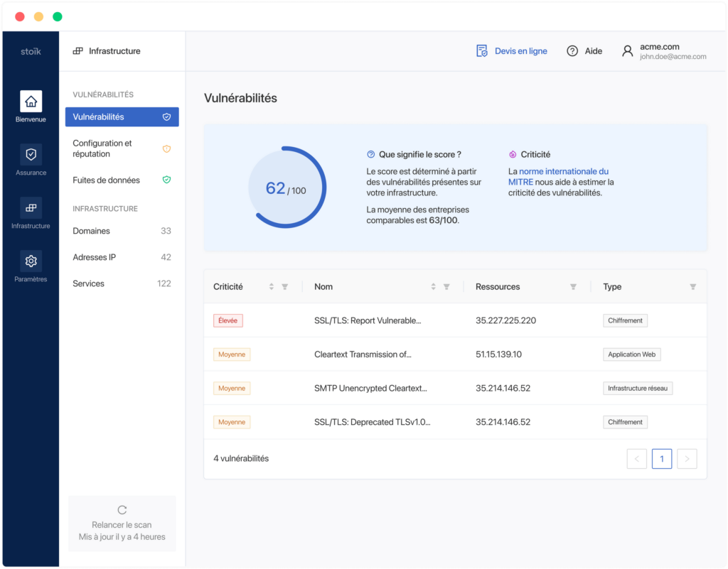Select Vulnérabilités in the side menu

pos(122,117)
